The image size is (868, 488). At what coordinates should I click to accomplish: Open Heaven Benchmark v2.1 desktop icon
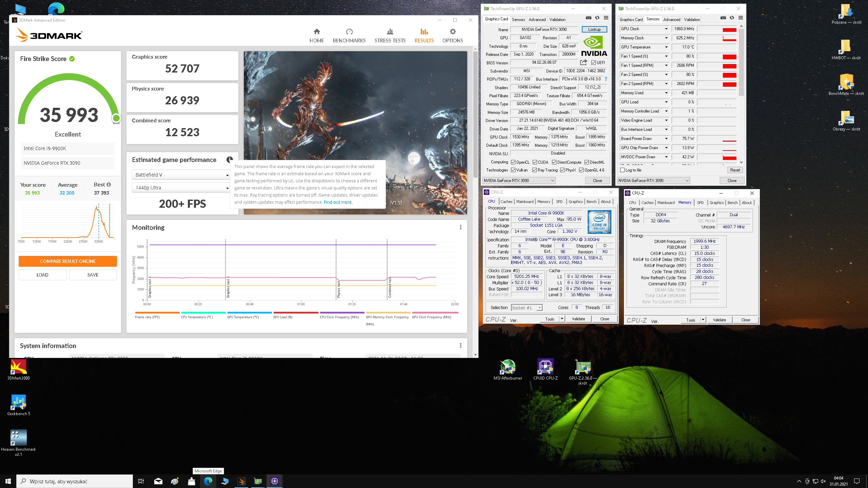pos(19,443)
